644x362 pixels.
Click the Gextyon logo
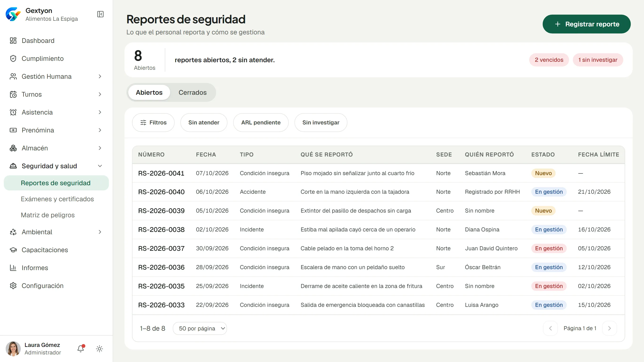(13, 14)
